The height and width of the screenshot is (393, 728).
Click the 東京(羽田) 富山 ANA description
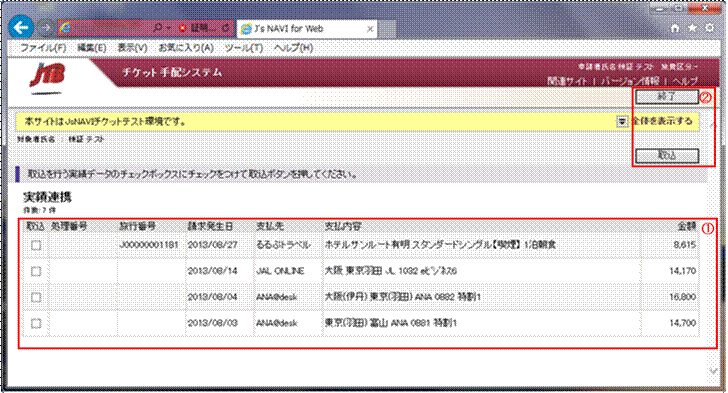[x=390, y=323]
